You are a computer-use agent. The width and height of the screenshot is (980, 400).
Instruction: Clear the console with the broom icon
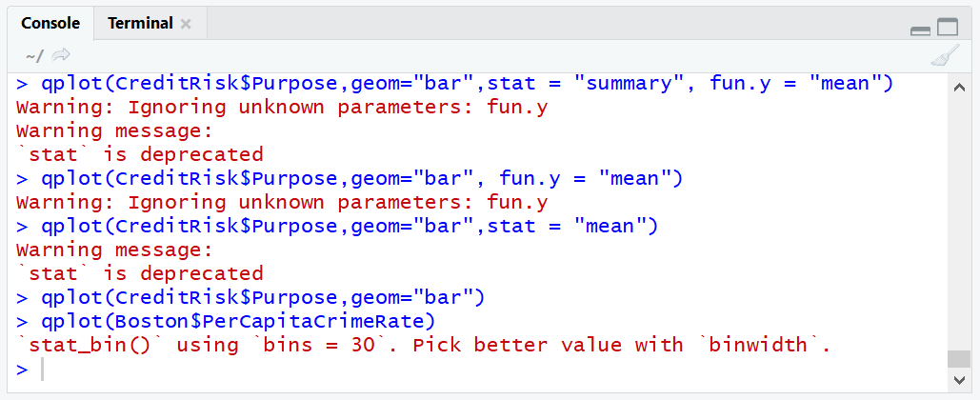click(x=944, y=56)
